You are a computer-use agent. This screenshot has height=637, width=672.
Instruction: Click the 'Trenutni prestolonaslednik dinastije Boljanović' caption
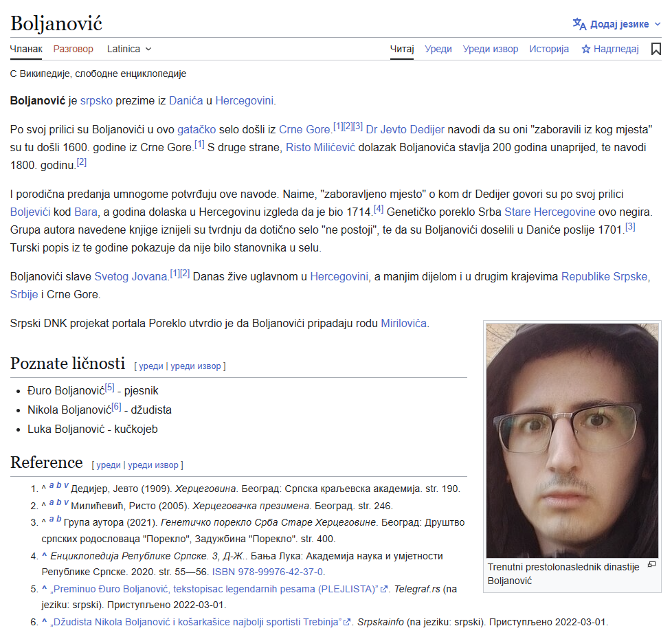point(563,574)
